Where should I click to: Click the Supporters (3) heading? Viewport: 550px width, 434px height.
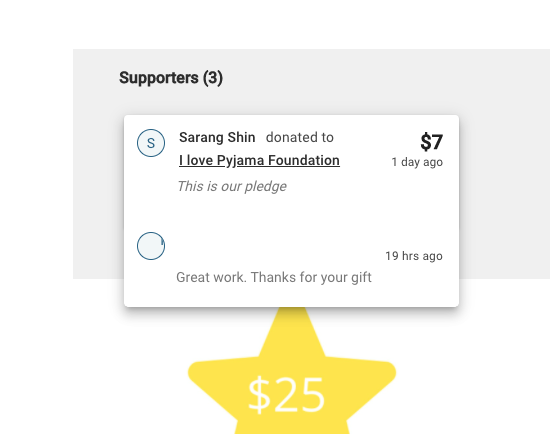171,78
